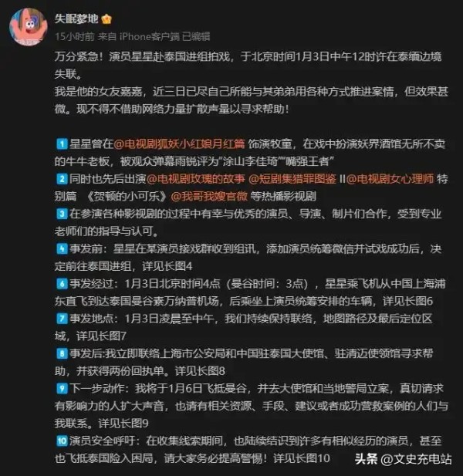The width and height of the screenshot is (463, 476).
Task: Click the gold crown badge beside the username
Action: (106, 19)
